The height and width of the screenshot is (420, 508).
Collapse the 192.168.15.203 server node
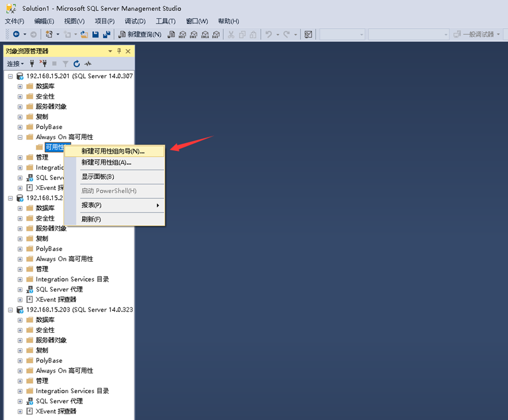(11, 310)
